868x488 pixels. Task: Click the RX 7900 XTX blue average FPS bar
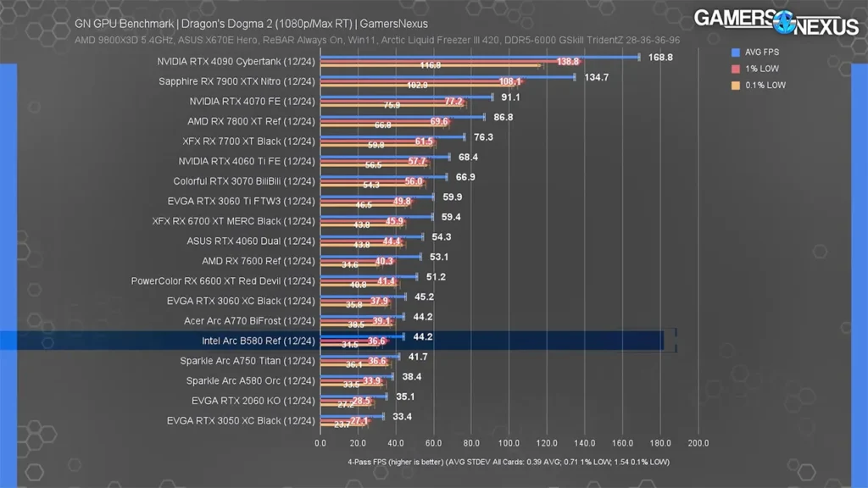pos(448,77)
